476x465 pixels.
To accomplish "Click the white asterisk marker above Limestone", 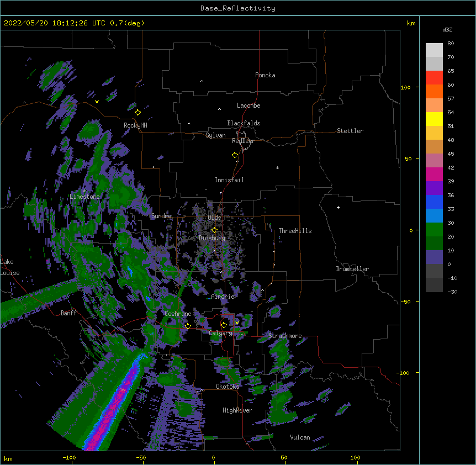I will (84, 191).
